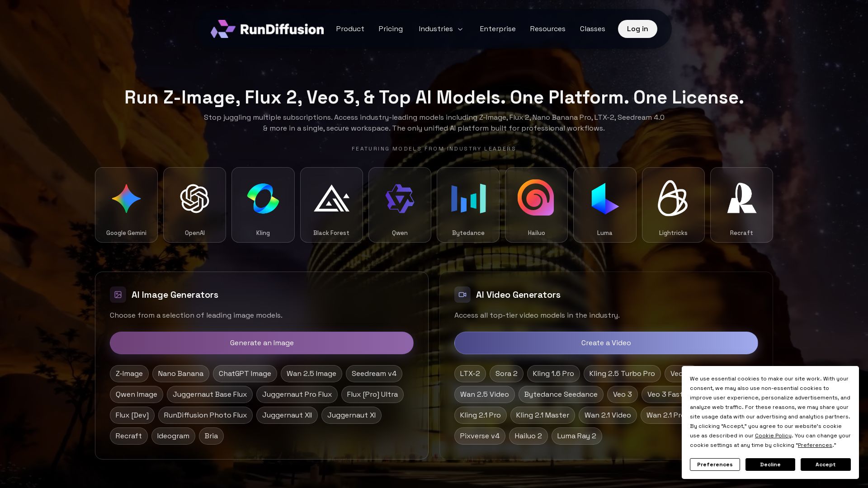Viewport: 868px width, 488px height.
Task: Open the Bytedance logo card
Action: [468, 205]
